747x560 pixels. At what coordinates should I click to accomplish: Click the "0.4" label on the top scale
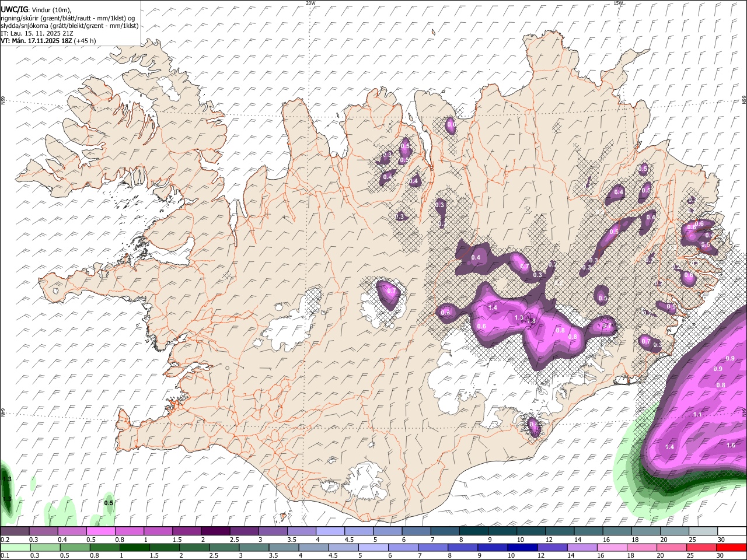pyautogui.click(x=62, y=540)
